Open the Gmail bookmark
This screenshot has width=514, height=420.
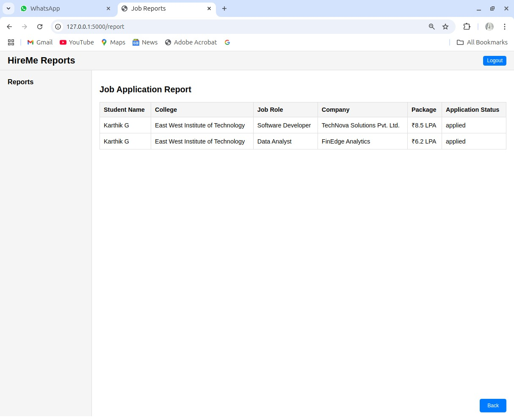click(40, 42)
